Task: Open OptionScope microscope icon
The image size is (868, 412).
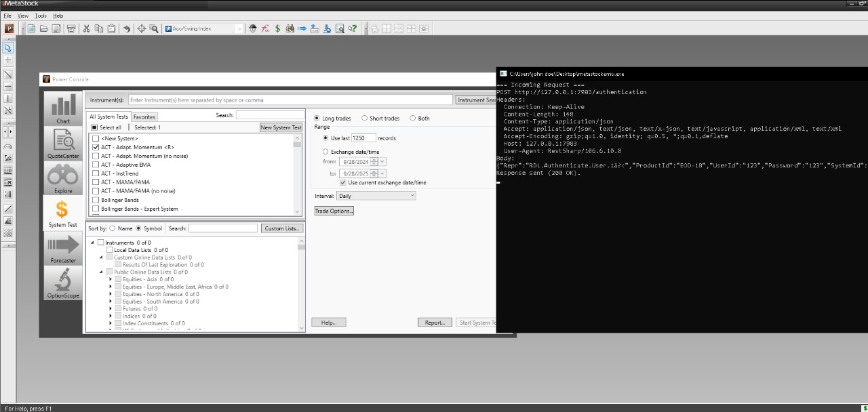Action: pos(63,283)
